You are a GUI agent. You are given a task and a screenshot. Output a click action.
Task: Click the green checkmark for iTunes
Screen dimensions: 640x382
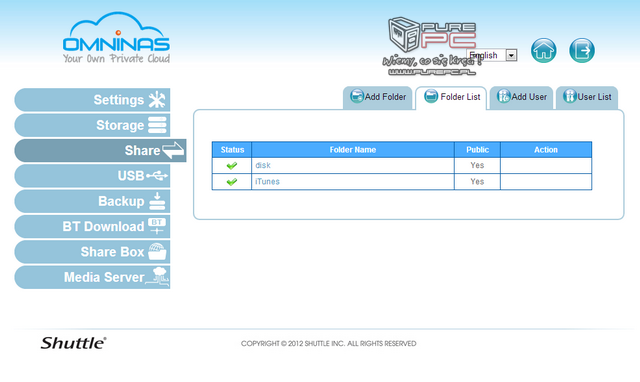(232, 182)
